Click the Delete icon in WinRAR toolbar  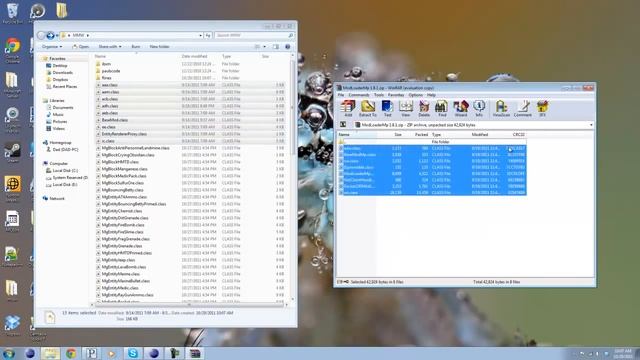point(424,109)
